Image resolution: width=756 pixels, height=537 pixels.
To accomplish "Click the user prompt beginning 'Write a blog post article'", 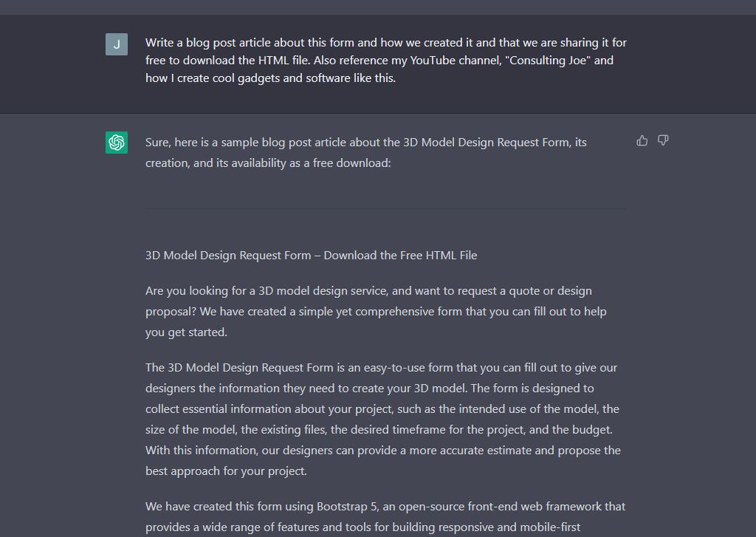I will 386,61.
